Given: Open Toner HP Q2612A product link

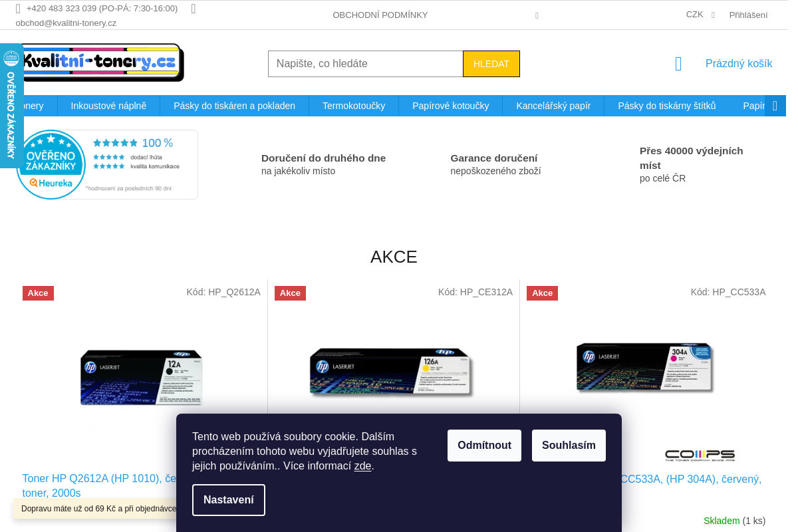Looking at the screenshot, I should pyautogui.click(x=100, y=485).
